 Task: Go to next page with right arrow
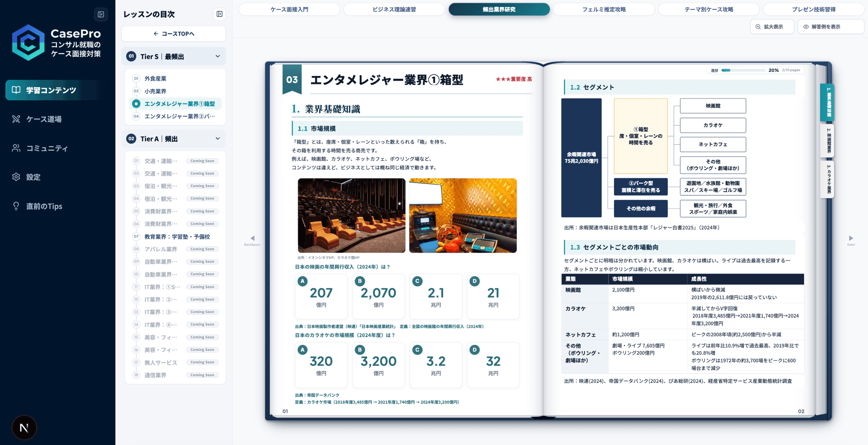[851, 238]
